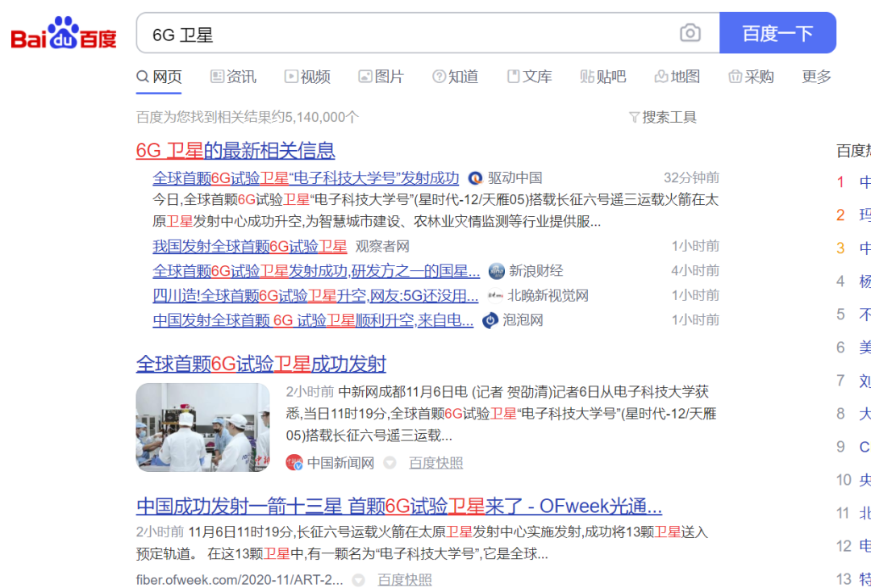Expand dropdown arrow next to 中国新闻网

pyautogui.click(x=390, y=462)
